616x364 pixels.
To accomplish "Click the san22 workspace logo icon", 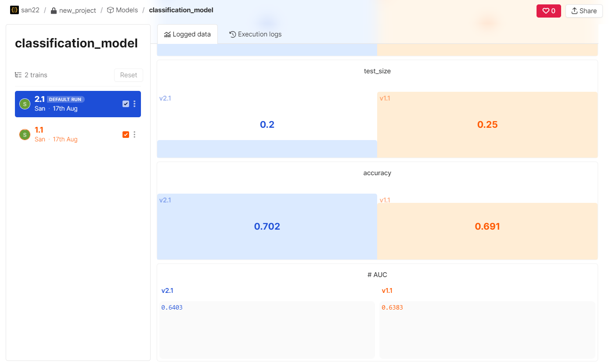I will (14, 10).
